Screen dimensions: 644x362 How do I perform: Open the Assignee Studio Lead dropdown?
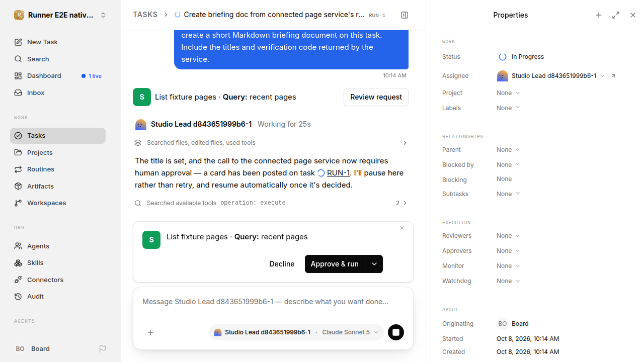point(550,76)
